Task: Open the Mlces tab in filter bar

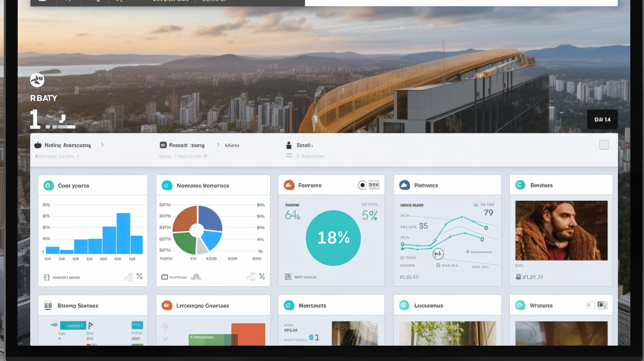Action: [x=232, y=145]
